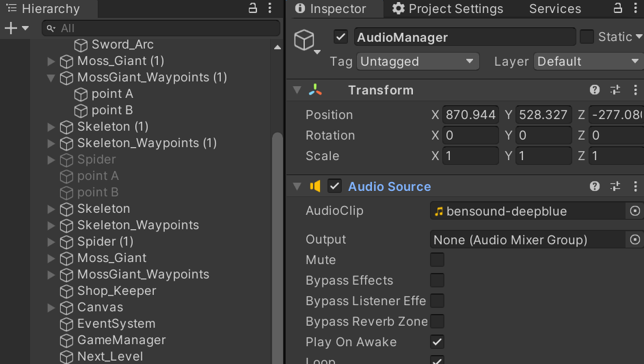Click the Hierarchy search field

161,28
